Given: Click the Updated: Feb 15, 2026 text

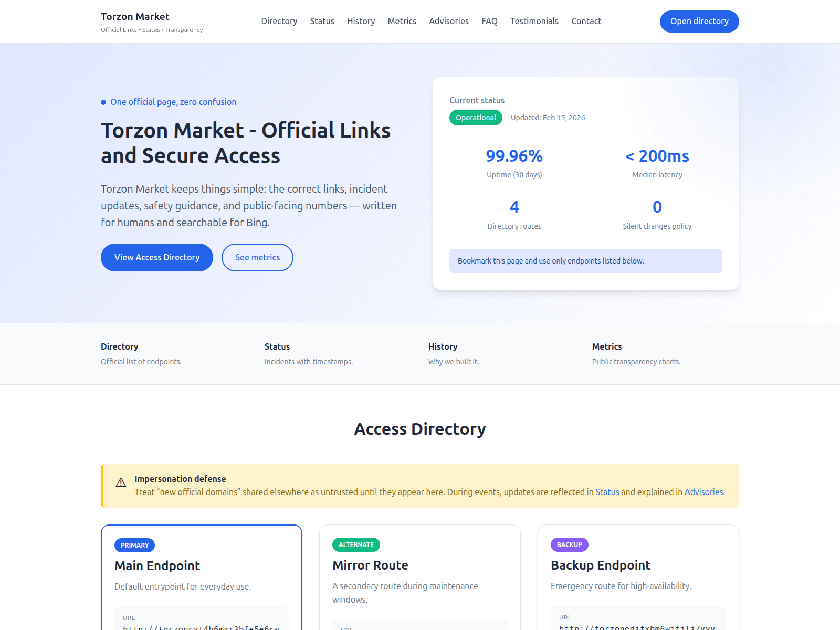Looking at the screenshot, I should [x=548, y=118].
